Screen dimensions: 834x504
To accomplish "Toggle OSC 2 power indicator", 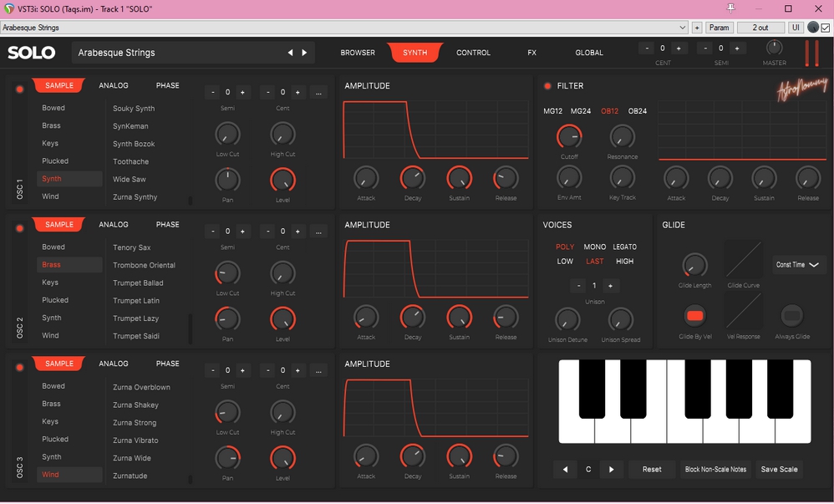I will click(20, 228).
